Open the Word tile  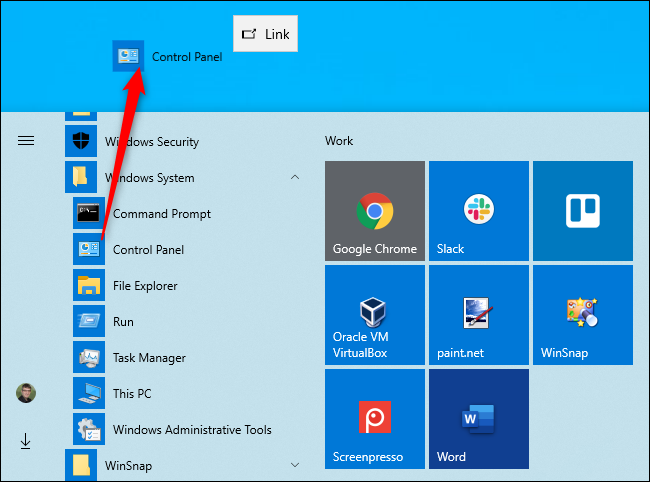[x=478, y=418]
